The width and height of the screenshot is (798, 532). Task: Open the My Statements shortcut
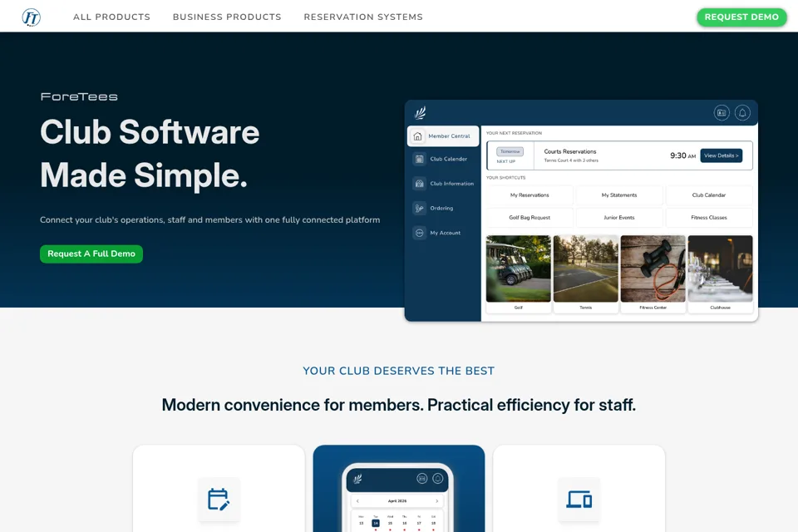coord(619,195)
